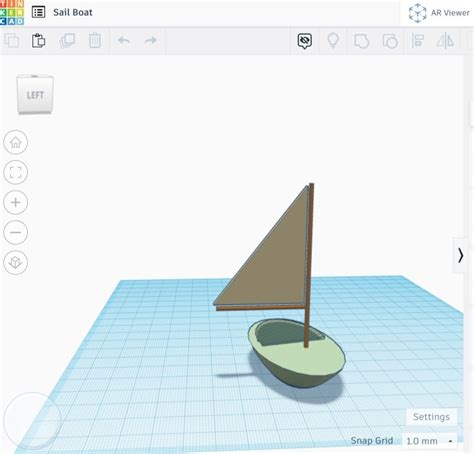474x454 pixels.
Task: Expand the right shapes panel chevron
Action: pos(460,255)
